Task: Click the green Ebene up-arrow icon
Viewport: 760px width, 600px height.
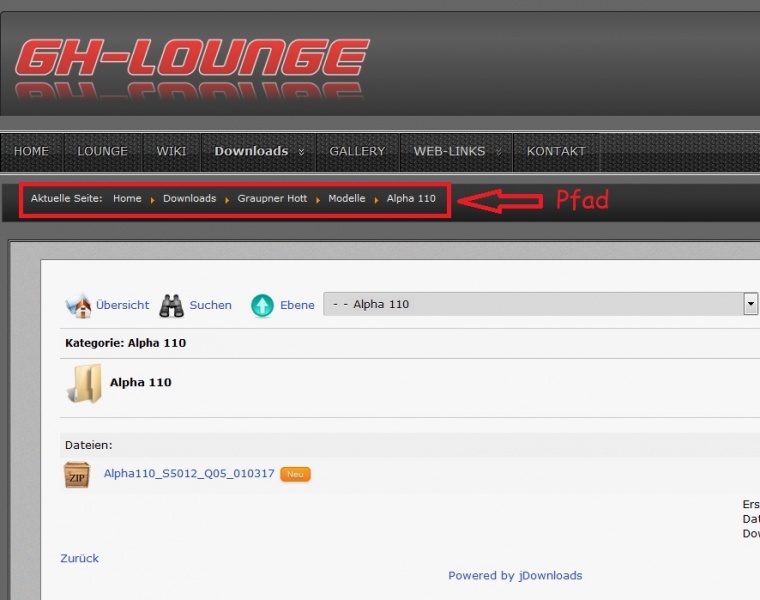Action: [262, 305]
